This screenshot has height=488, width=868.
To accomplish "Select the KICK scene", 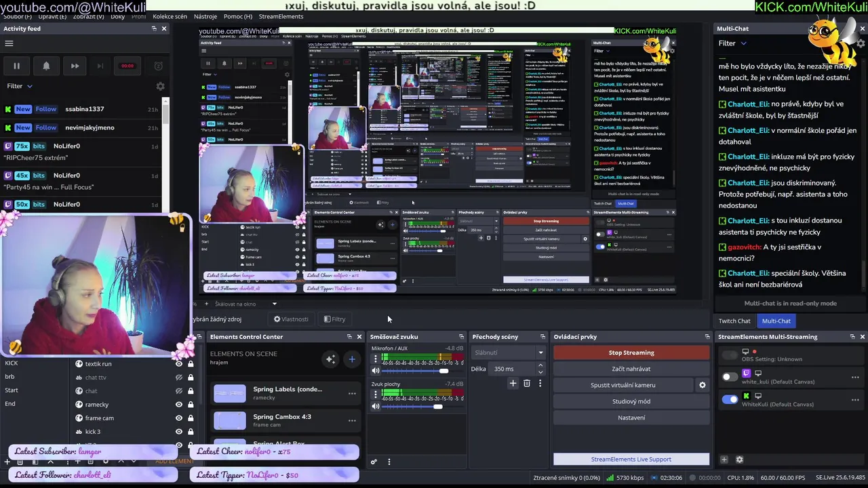I will click(x=12, y=363).
